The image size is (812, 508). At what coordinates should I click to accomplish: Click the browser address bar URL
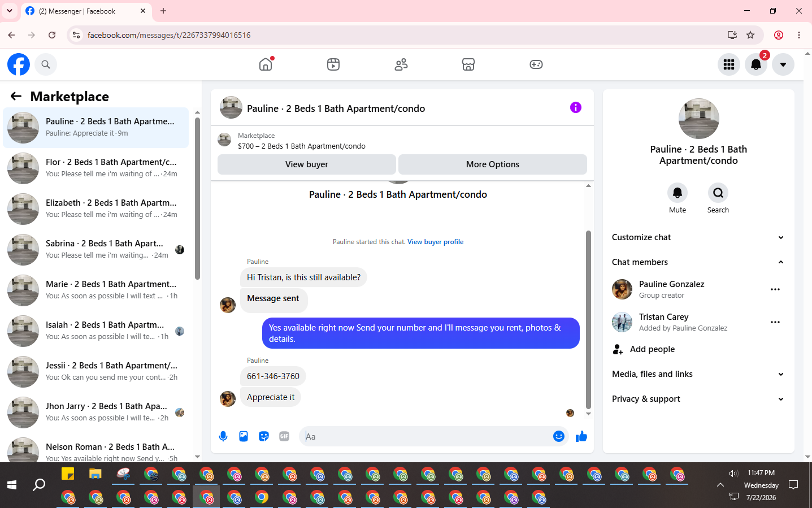[x=169, y=35]
